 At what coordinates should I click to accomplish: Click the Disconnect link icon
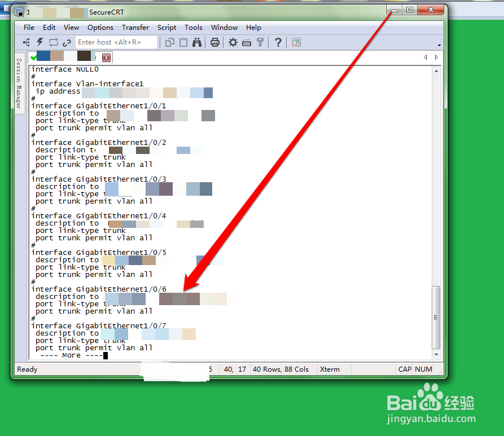tap(67, 43)
